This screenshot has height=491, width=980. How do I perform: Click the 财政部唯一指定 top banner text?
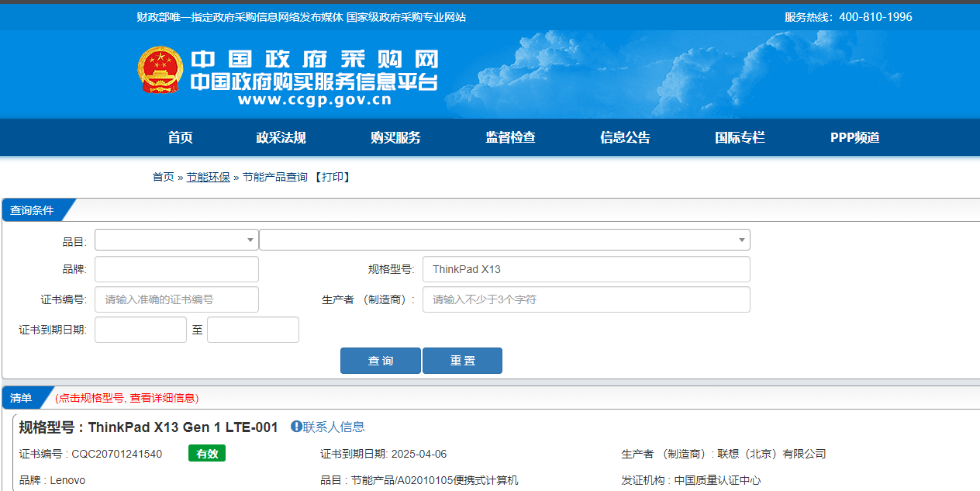(302, 17)
